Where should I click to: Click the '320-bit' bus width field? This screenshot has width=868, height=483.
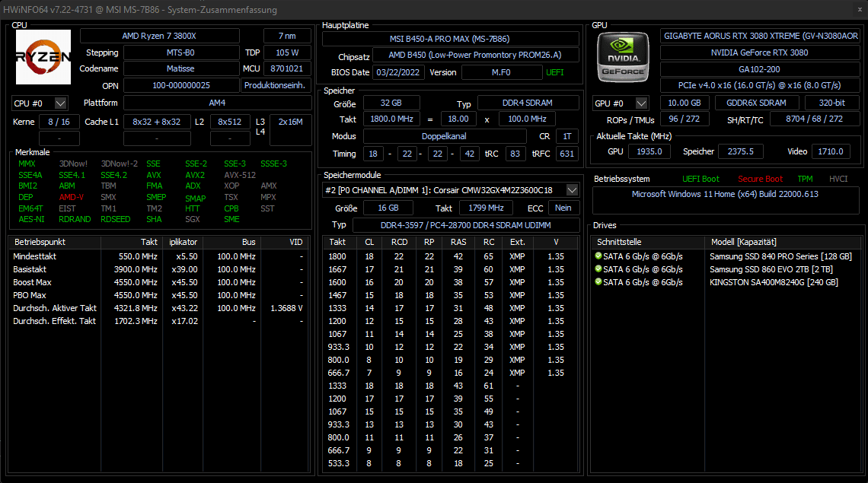pyautogui.click(x=832, y=103)
